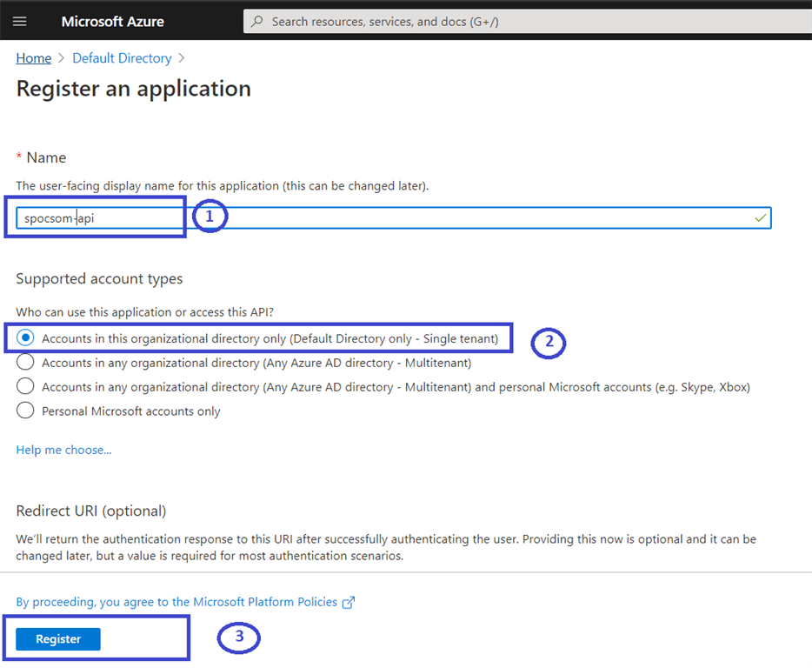
Task: Choose the Multitenant and personal Microsoft accounts option
Action: click(x=26, y=386)
